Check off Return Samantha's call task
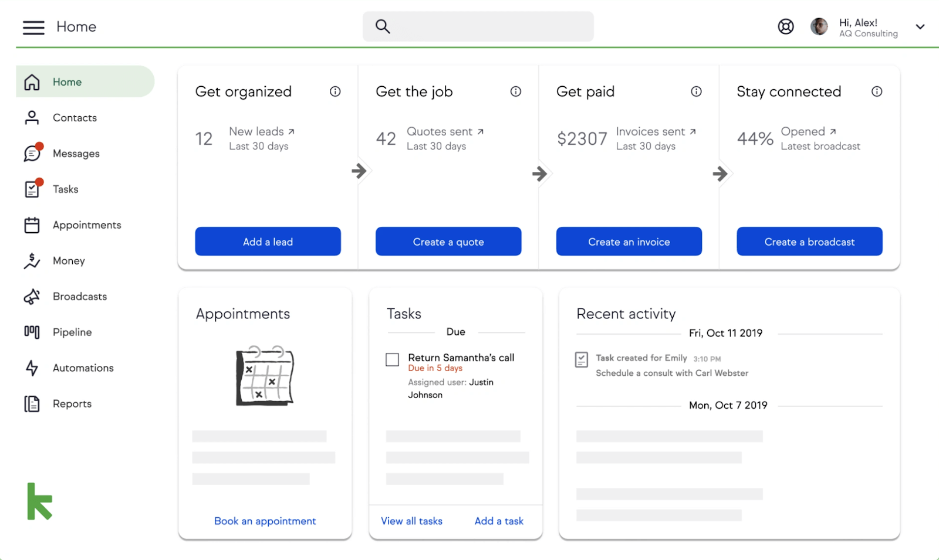 392,359
